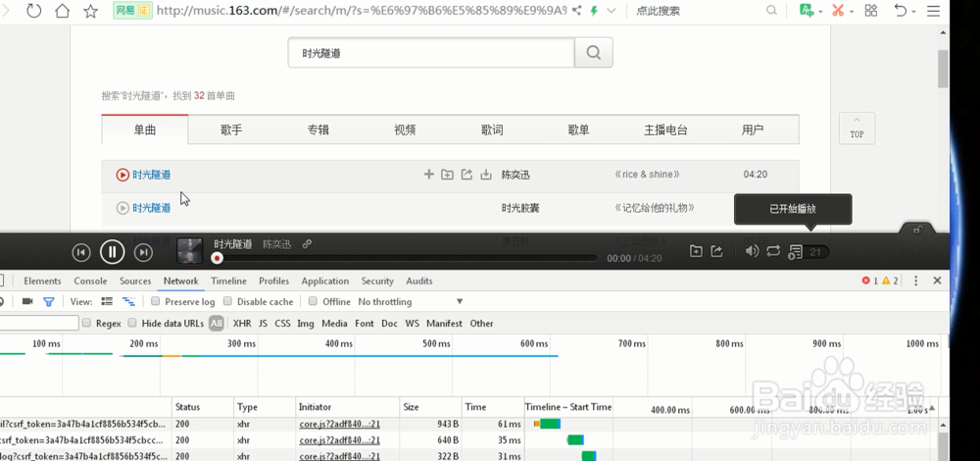The image size is (980, 461).
Task: Open album link 《记忆给他的礼物》
Action: 655,208
